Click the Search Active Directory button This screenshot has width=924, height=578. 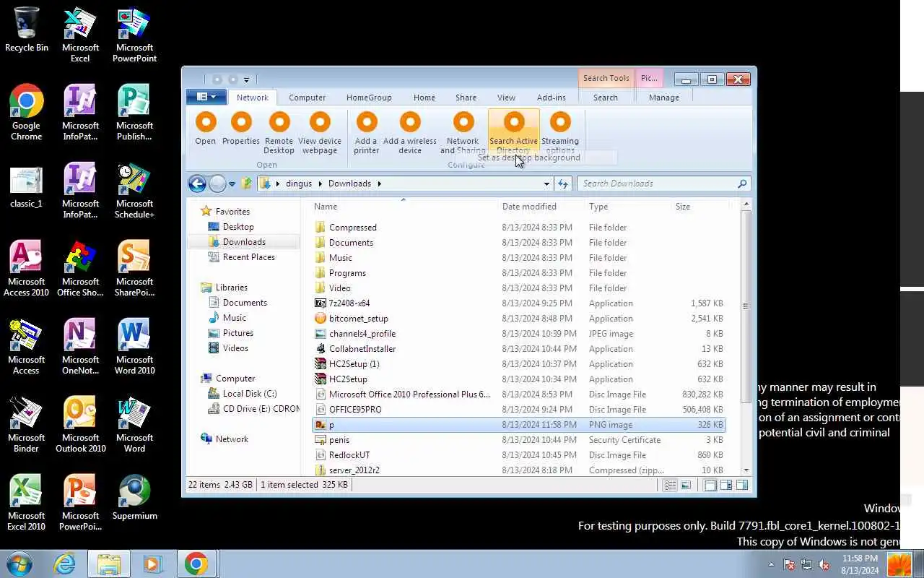[513, 133]
